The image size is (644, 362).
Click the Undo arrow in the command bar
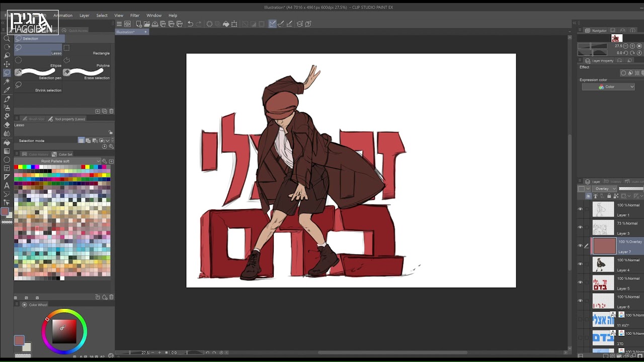190,24
